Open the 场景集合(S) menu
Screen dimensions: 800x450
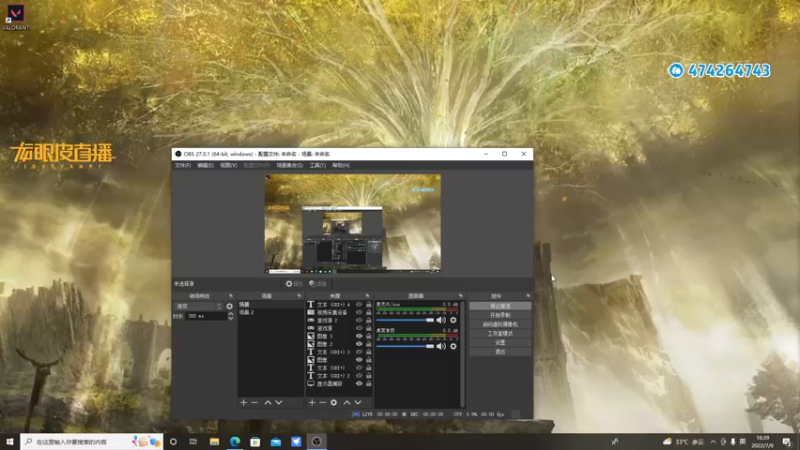click(x=289, y=165)
